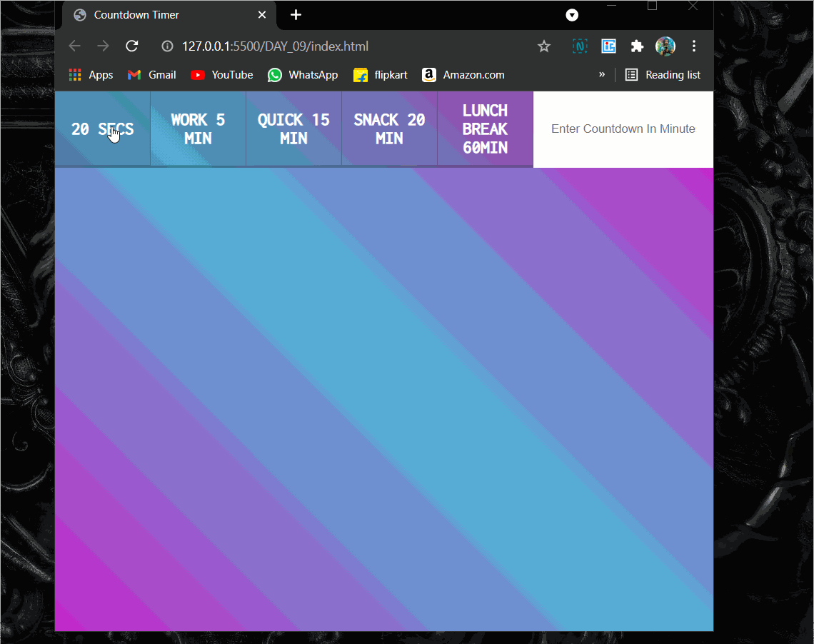814x644 pixels.
Task: Open the Gmail bookmark
Action: tap(151, 75)
